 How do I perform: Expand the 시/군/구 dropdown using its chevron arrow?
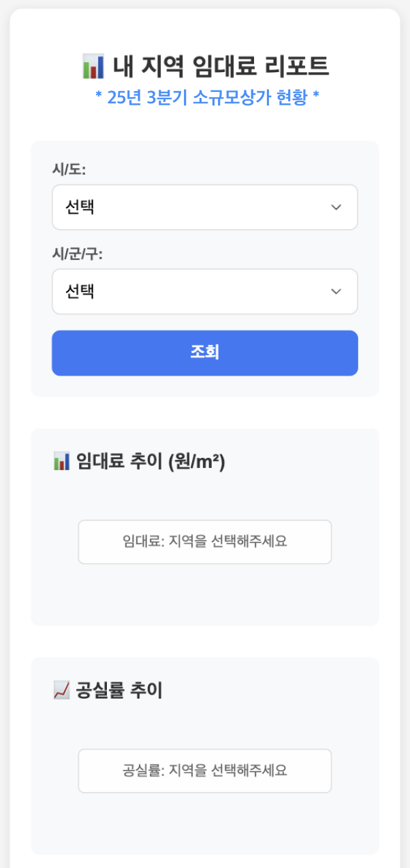coord(336,291)
